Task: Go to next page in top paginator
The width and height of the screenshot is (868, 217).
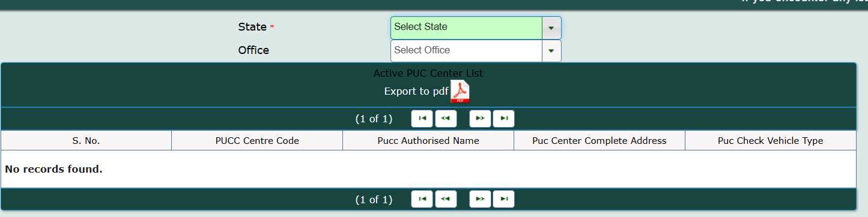Action: coord(480,119)
